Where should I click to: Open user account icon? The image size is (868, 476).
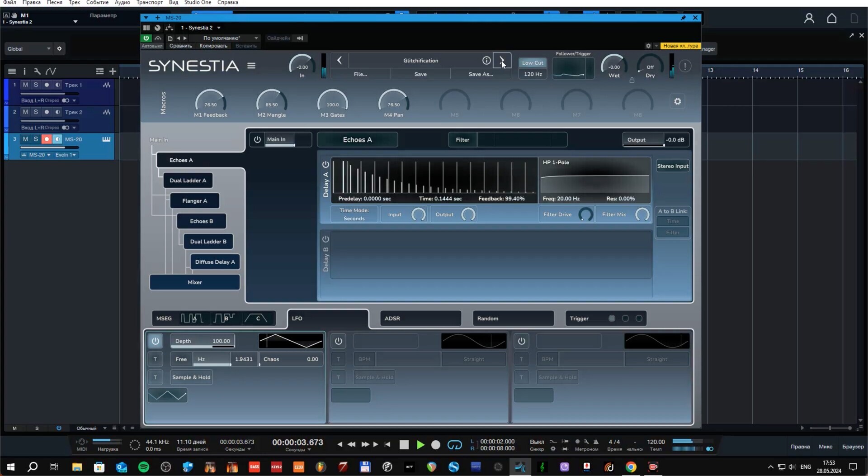tap(809, 18)
